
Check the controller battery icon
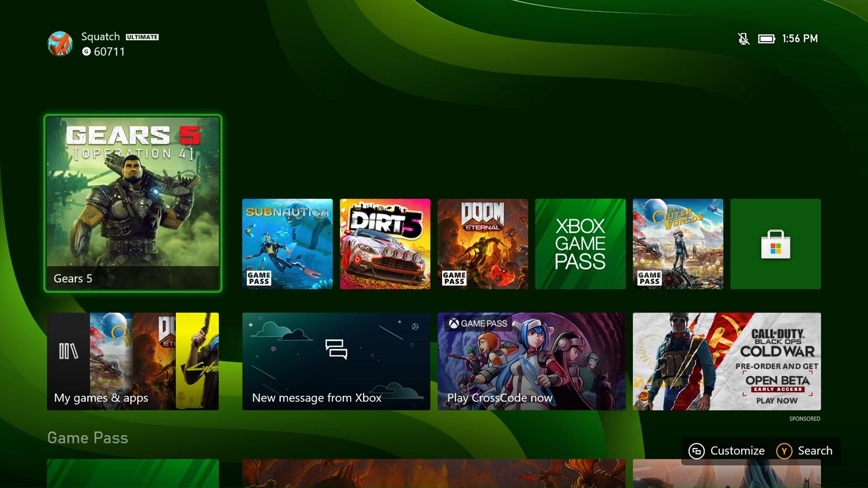coord(767,39)
